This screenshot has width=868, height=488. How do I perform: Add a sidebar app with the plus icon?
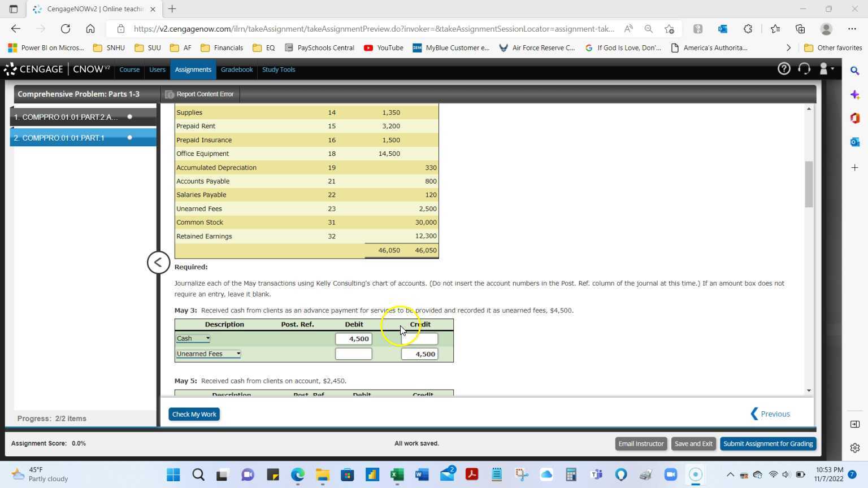coord(855,167)
